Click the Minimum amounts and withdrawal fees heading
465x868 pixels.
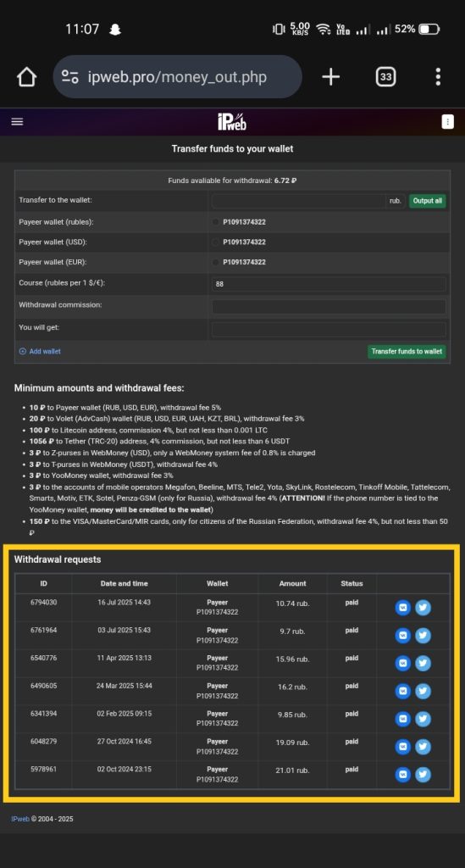(x=99, y=388)
